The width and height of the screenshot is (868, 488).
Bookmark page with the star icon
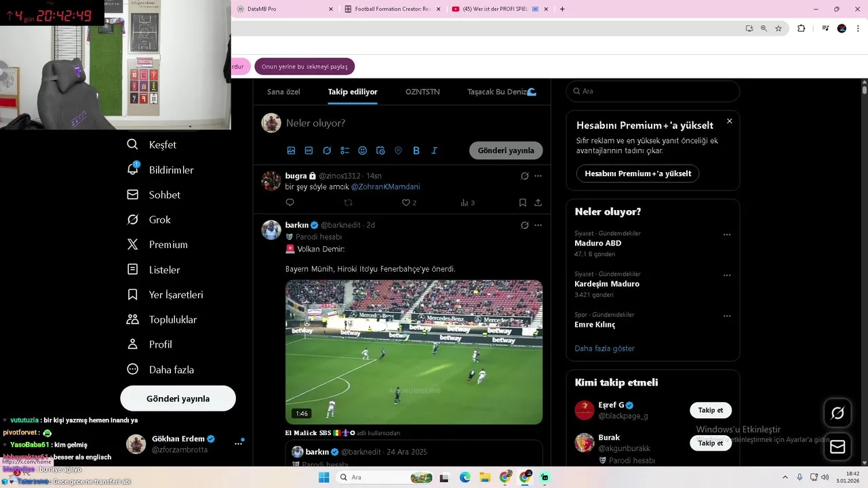(x=778, y=28)
